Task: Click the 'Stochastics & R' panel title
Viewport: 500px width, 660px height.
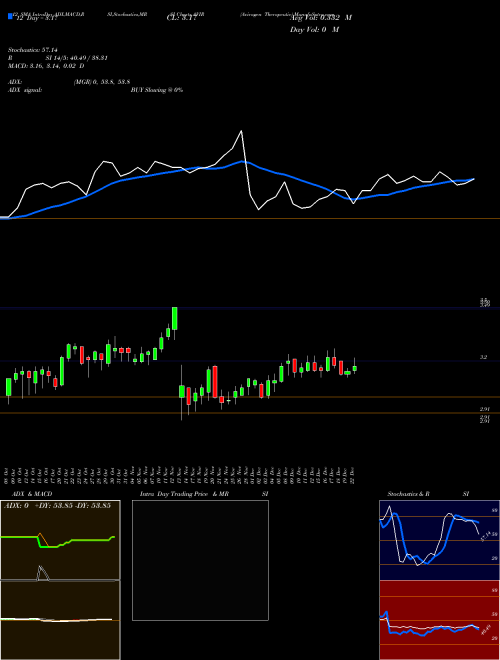Action: coord(409,494)
